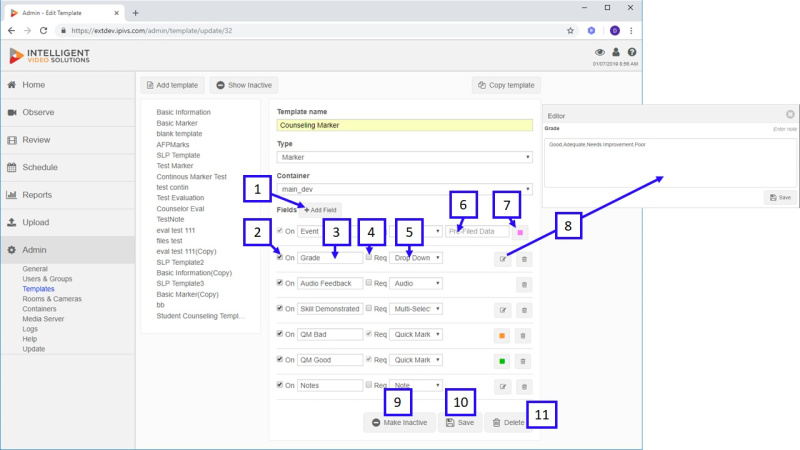Click the eye icon in header

coord(600,52)
